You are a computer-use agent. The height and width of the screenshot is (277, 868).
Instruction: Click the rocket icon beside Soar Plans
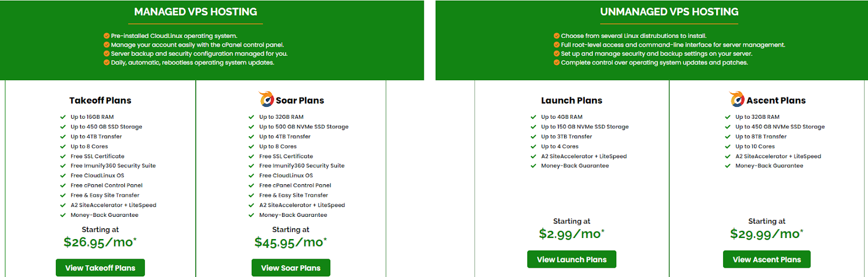(x=266, y=99)
